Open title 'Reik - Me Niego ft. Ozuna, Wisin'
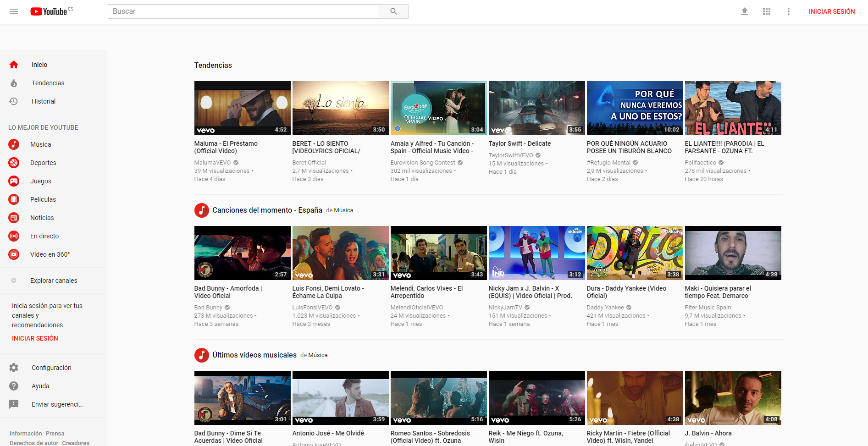Screen dimensions: 868x446 [x=526, y=437]
